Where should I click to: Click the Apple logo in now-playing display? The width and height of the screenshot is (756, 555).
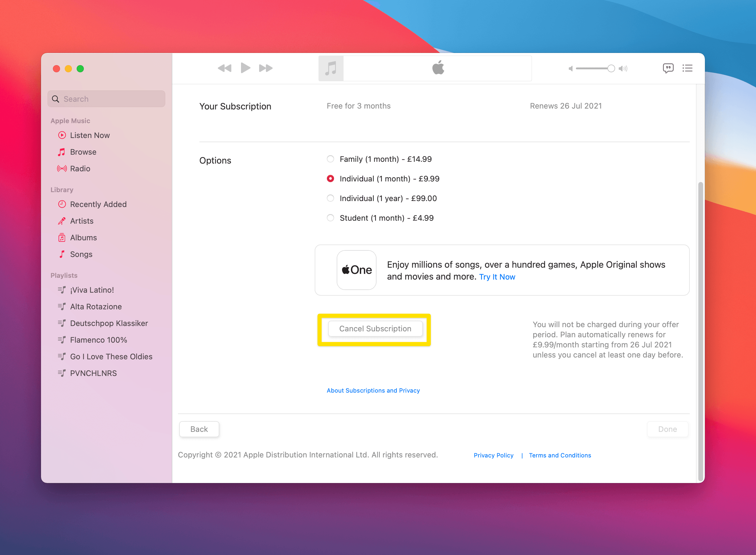pyautogui.click(x=438, y=68)
